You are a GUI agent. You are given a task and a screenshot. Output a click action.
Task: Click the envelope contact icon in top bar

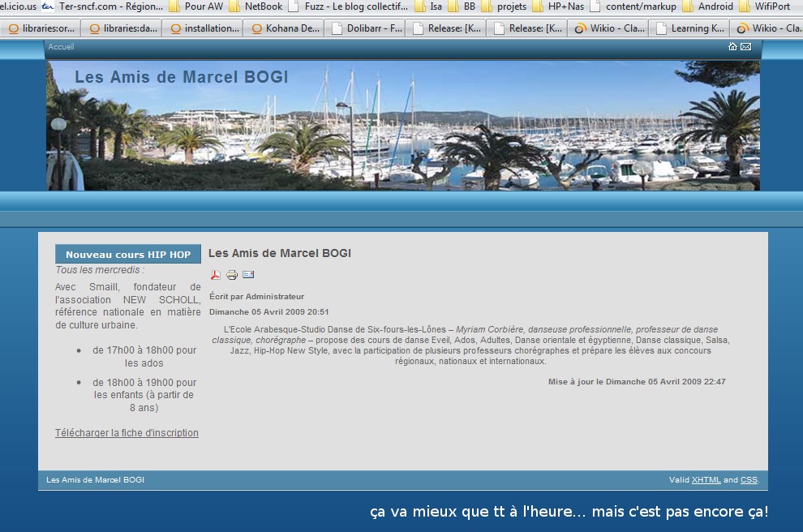pos(746,46)
